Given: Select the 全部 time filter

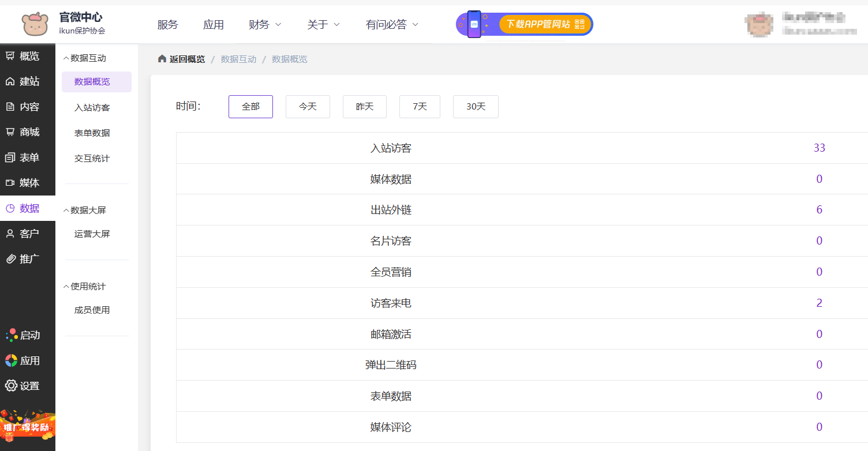Looking at the screenshot, I should pos(250,107).
